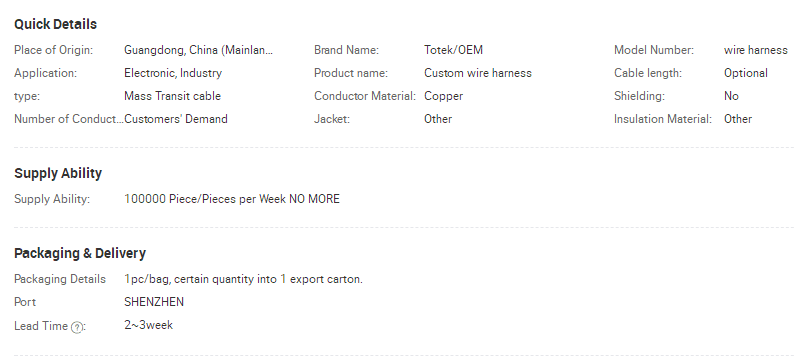Click the 'Totek/OEM' brand name value
The image size is (795, 361).
click(453, 50)
